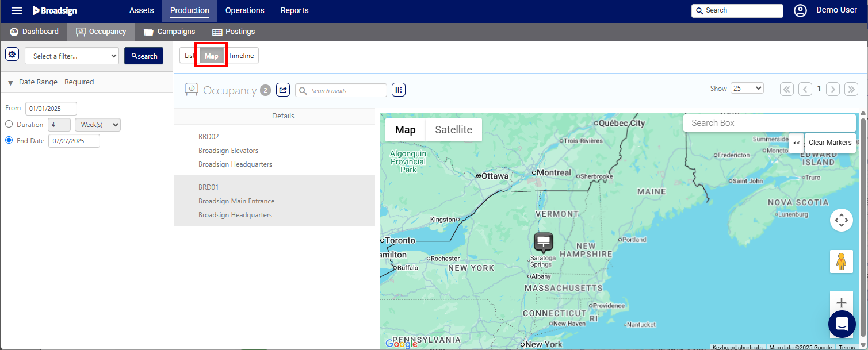Switch to the Dashboard tab
Viewport: 868px width, 350px height.
tap(35, 32)
